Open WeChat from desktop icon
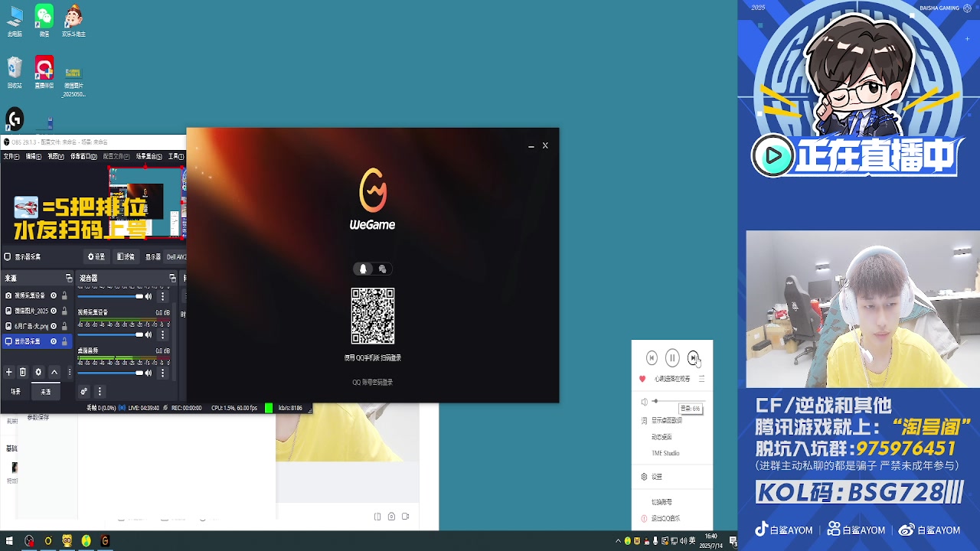Viewport: 980px width, 551px height. 44,21
